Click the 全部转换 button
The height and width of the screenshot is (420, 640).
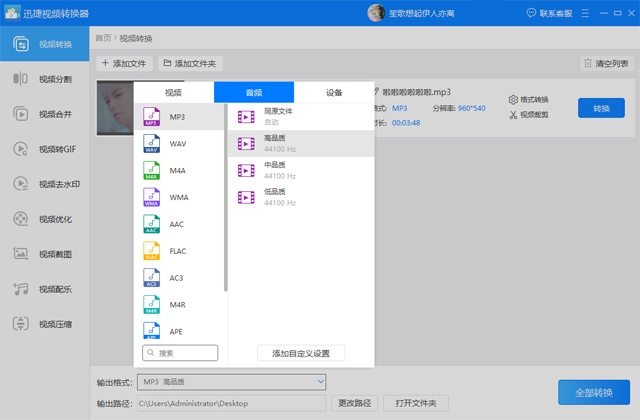594,392
